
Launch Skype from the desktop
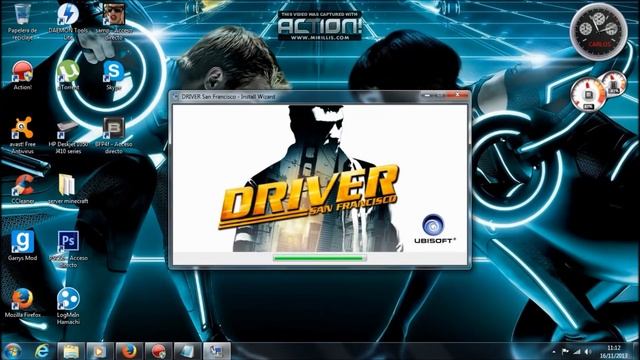tap(114, 76)
